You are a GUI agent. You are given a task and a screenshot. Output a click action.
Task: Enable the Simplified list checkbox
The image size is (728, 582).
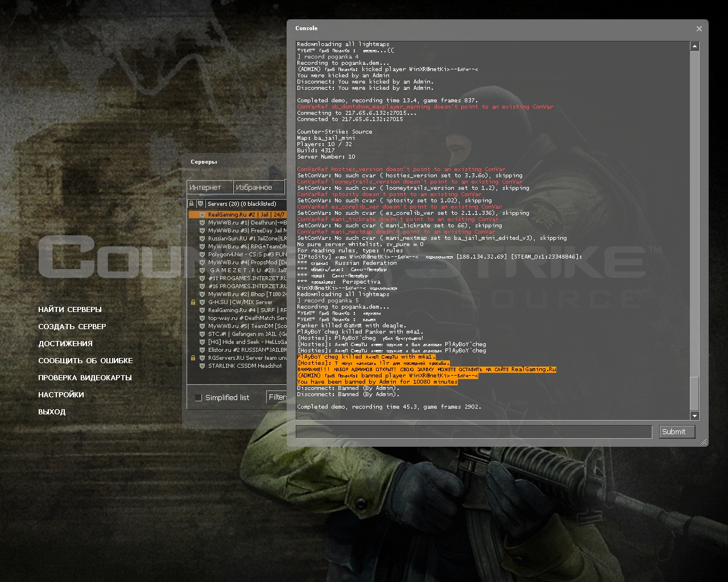198,398
